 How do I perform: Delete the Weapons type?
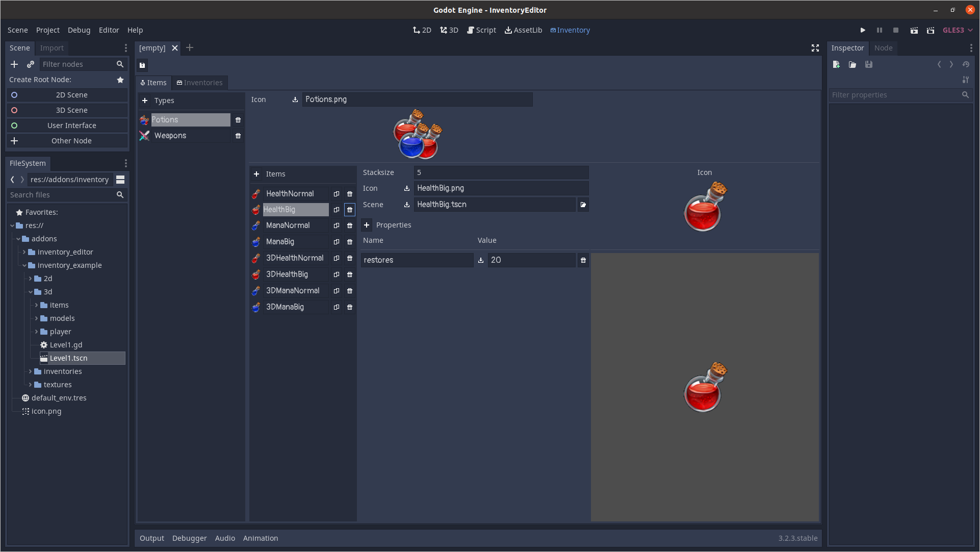point(238,136)
